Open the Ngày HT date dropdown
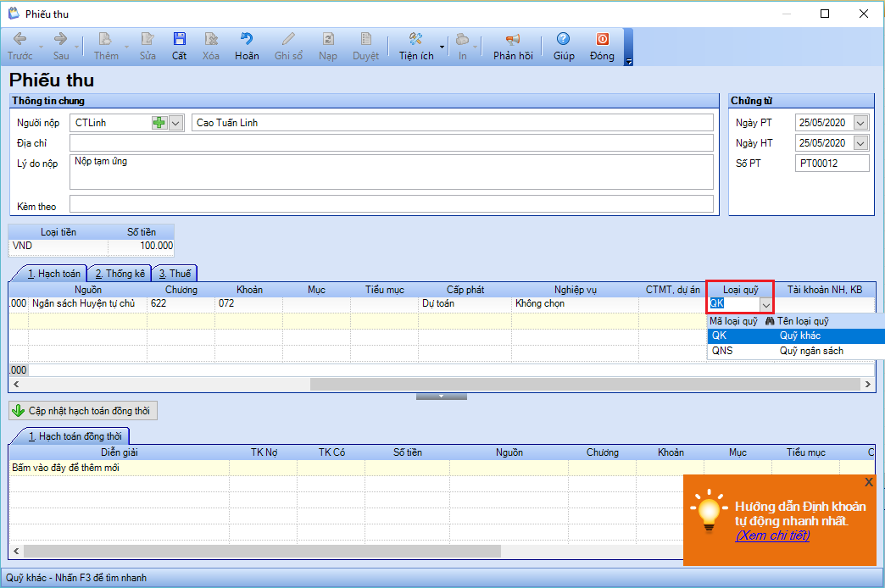This screenshot has height=588, width=885. [x=860, y=143]
